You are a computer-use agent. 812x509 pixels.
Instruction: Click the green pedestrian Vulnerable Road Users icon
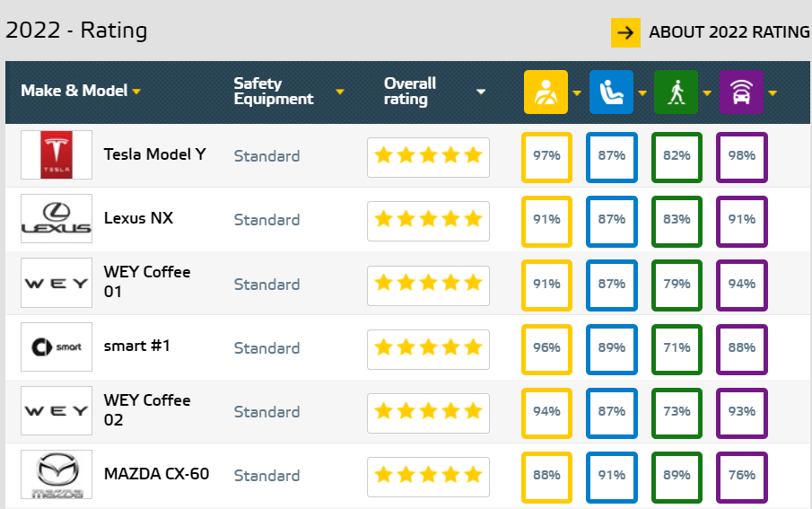point(676,92)
